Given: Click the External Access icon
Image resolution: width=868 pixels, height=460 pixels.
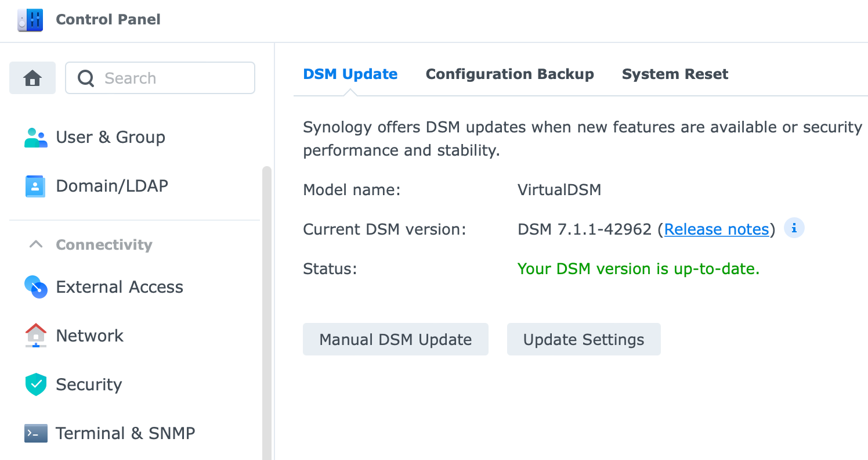Looking at the screenshot, I should click(35, 287).
